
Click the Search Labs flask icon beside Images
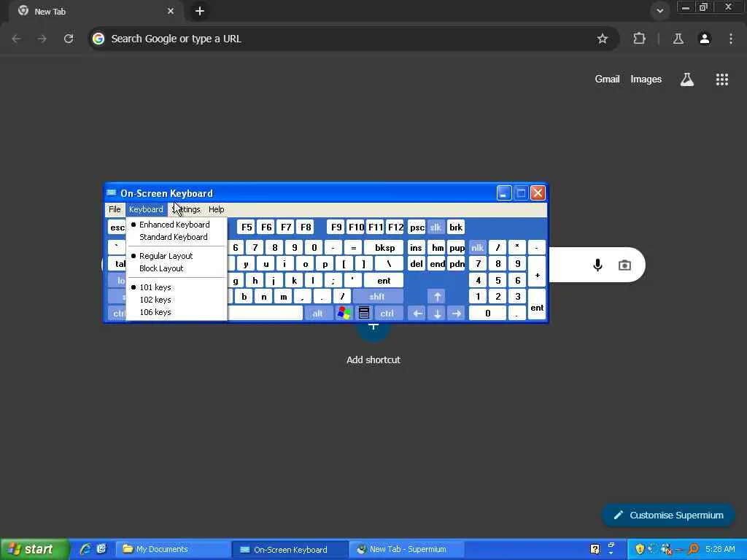coord(687,79)
